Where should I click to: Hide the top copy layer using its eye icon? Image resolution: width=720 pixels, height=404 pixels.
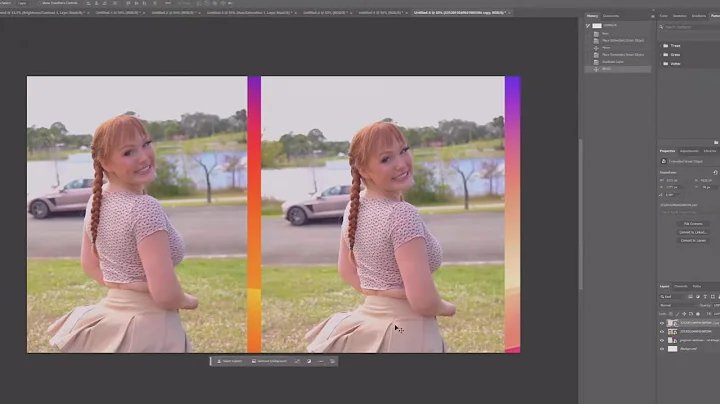(662, 323)
